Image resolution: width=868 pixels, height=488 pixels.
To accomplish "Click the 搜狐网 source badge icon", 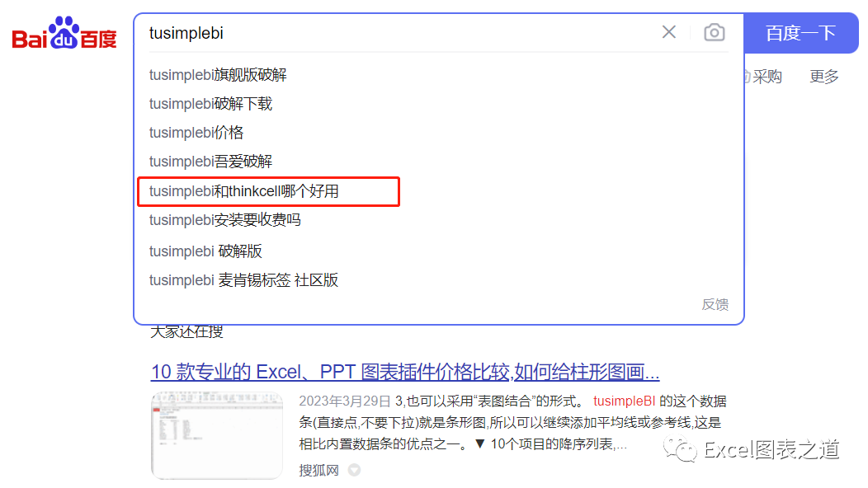I will 354,471.
